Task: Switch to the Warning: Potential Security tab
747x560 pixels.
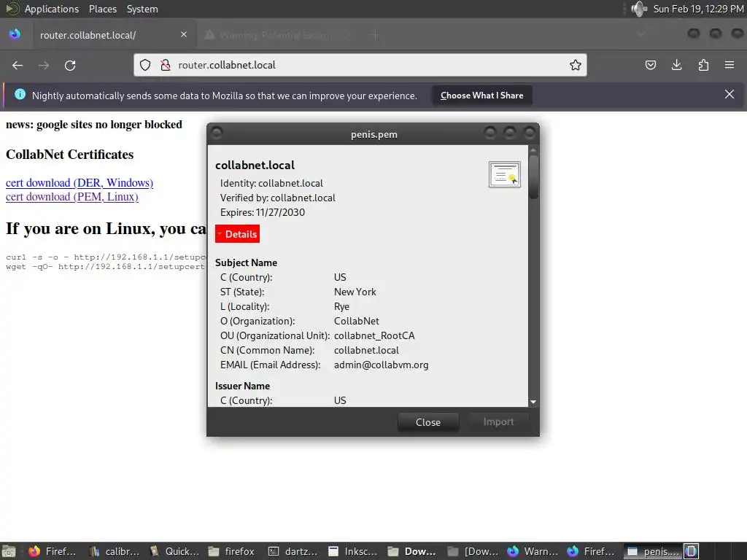Action: pos(276,35)
